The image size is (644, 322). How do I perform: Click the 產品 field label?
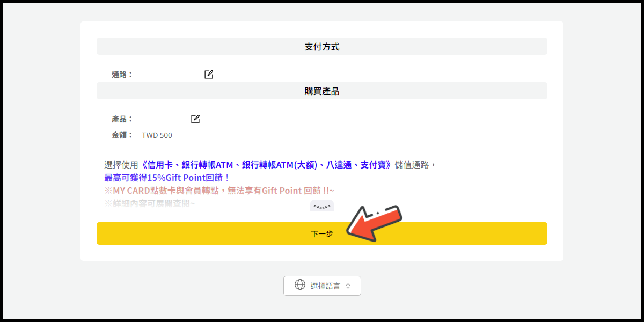122,119
